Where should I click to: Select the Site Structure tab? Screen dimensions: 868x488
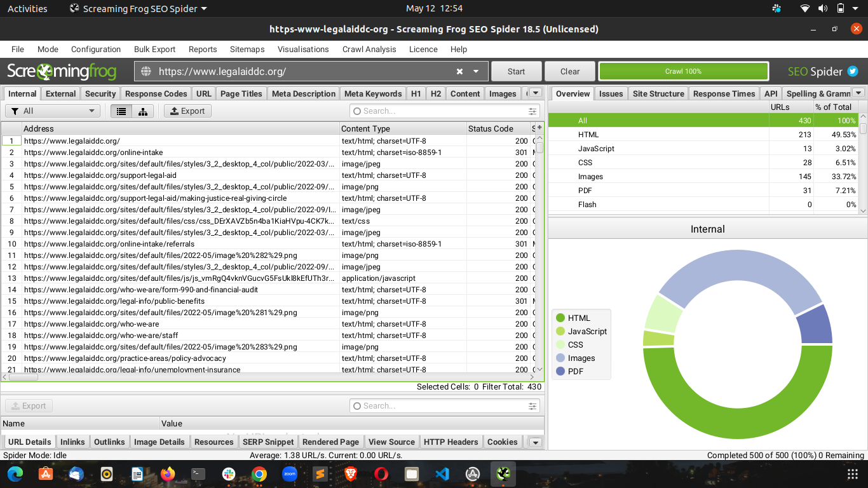tap(658, 93)
